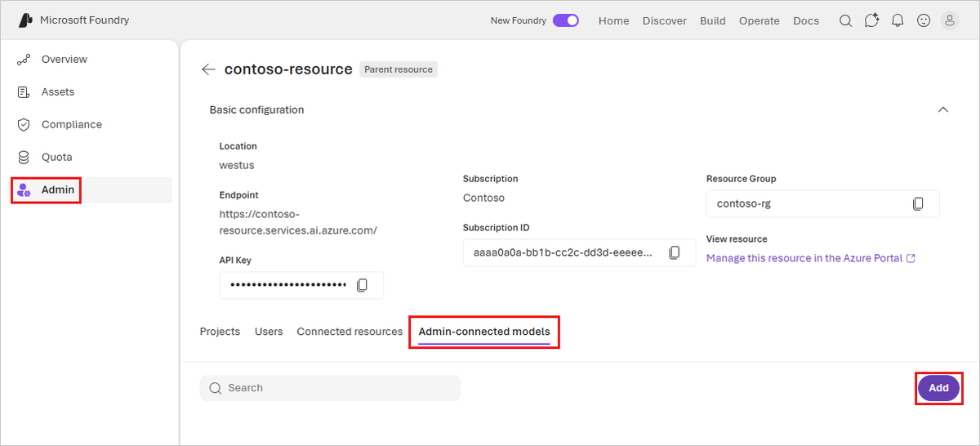Switch to the Connected resources tab
Image resolution: width=980 pixels, height=446 pixels.
coord(350,332)
